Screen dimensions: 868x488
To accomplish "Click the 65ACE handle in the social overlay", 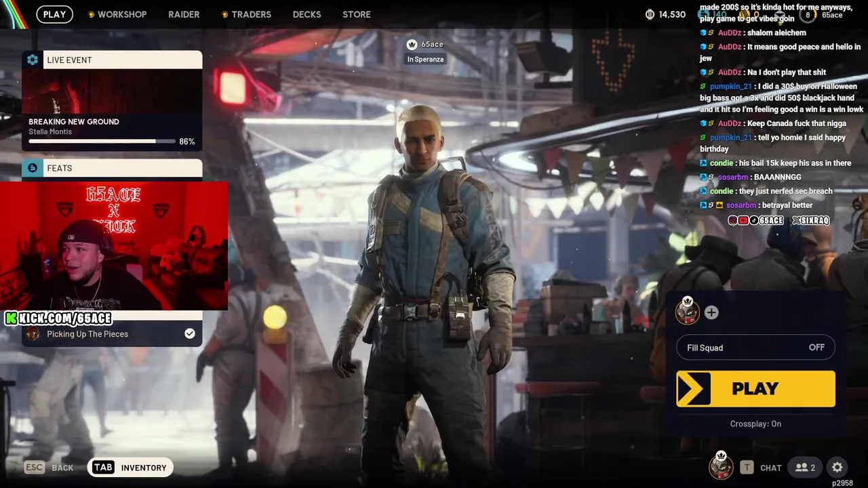I will pyautogui.click(x=771, y=220).
